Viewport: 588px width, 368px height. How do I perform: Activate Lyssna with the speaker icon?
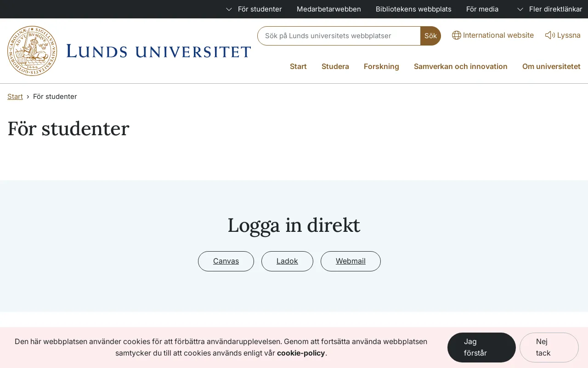tap(550, 35)
